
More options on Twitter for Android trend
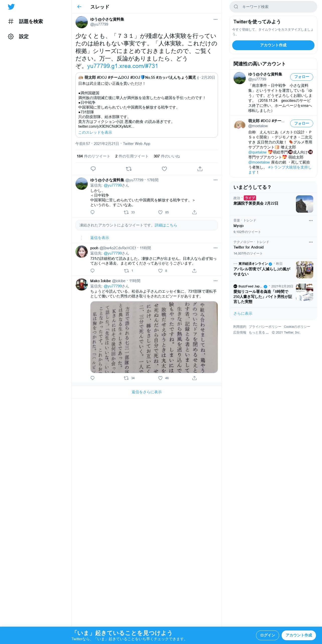pos(311,242)
